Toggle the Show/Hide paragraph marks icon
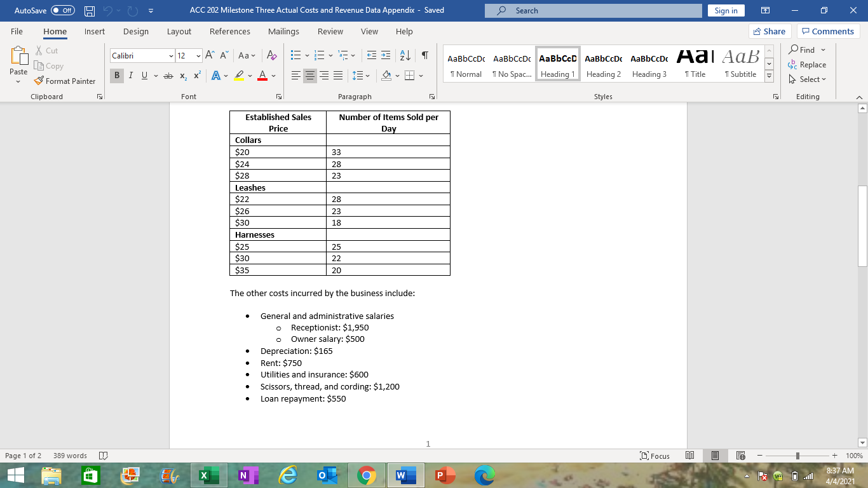The height and width of the screenshot is (488, 868). (424, 55)
